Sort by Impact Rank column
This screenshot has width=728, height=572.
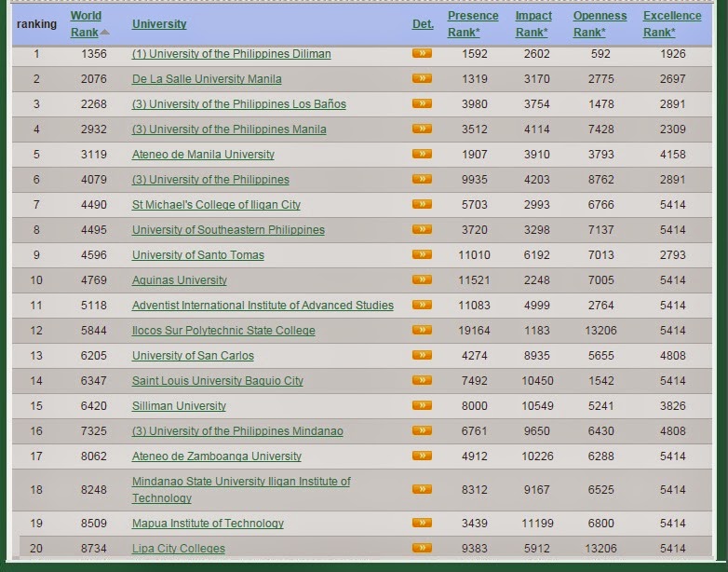[x=533, y=23]
